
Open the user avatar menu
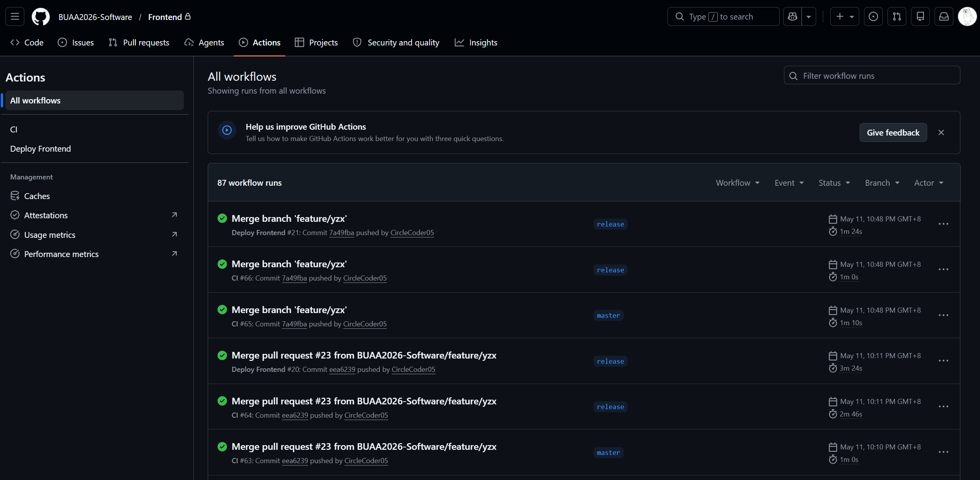pos(967,16)
